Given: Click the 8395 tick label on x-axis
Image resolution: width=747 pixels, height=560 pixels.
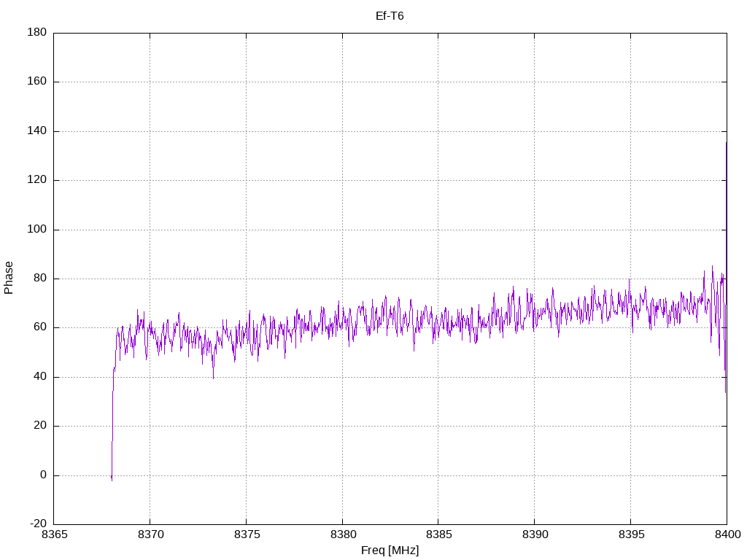Looking at the screenshot, I should 630,535.
